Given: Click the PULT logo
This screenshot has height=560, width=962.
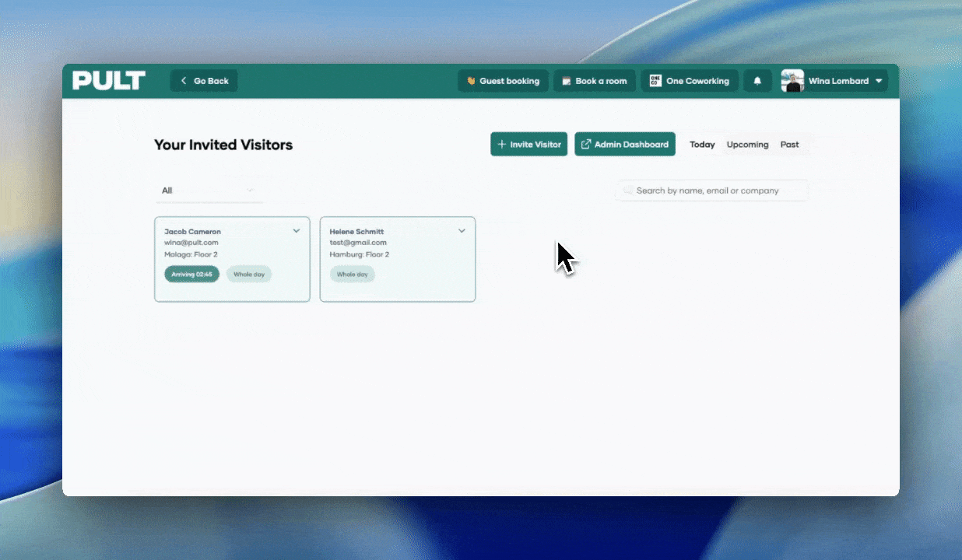Looking at the screenshot, I should 109,81.
